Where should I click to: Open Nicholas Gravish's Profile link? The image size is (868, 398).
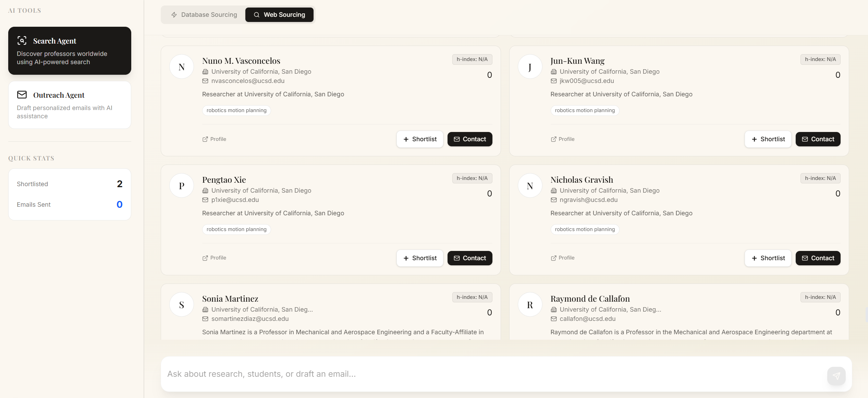point(563,258)
